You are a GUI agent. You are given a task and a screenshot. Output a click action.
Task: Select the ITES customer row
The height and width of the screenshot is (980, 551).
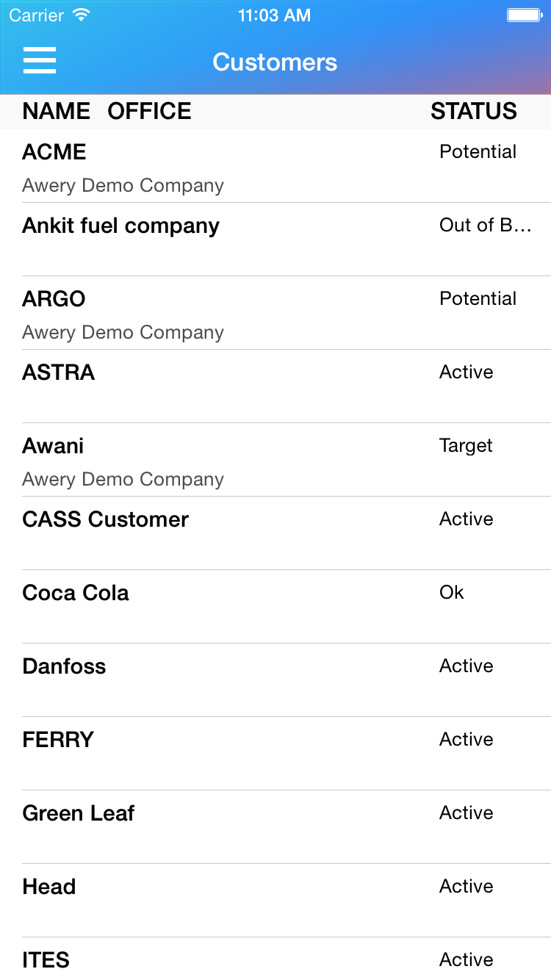pyautogui.click(x=275, y=959)
